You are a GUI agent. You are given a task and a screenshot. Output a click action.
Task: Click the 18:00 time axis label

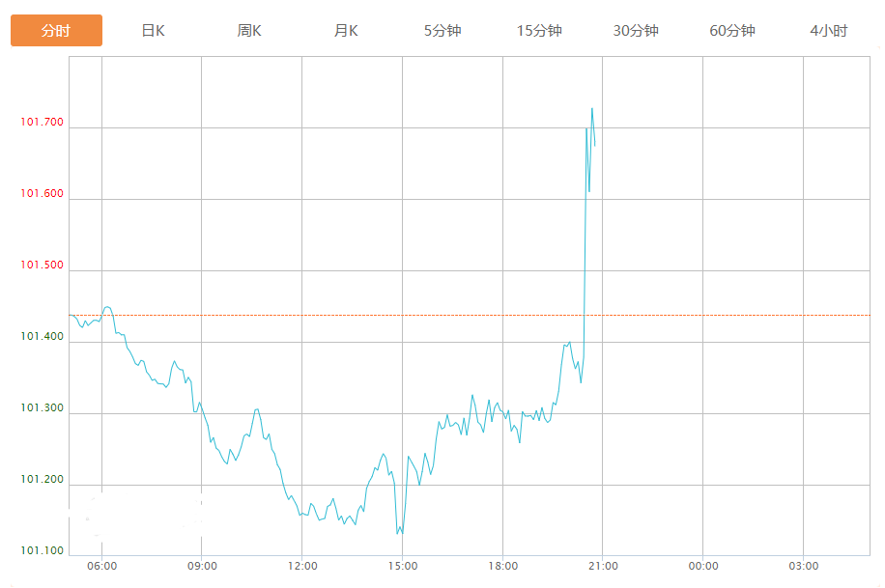[x=502, y=566]
